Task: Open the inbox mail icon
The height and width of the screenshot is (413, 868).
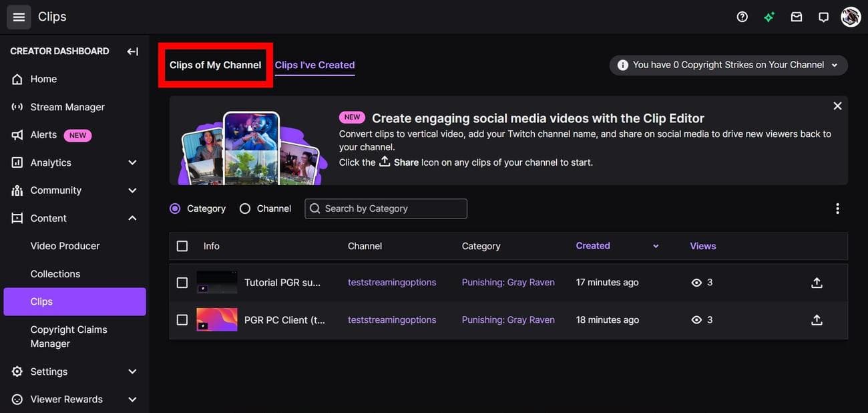Action: 797,17
